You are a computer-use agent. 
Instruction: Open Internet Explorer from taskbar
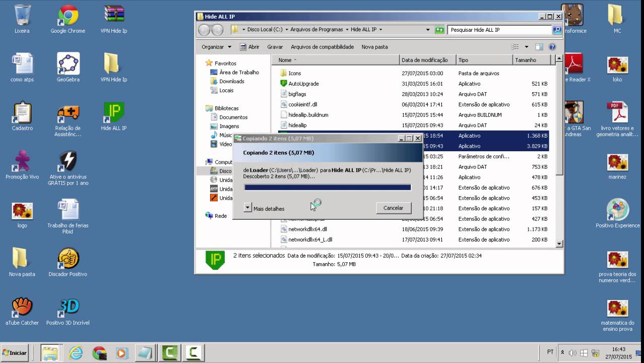tap(76, 353)
